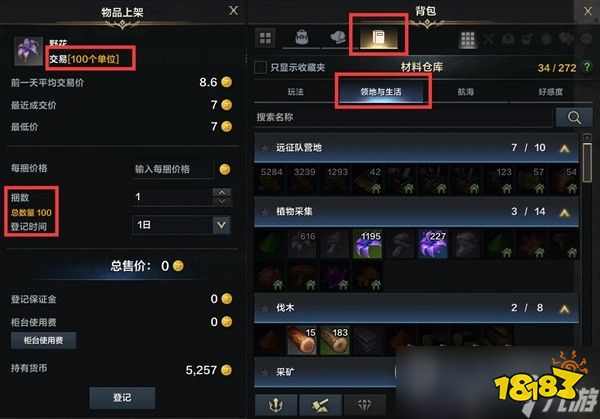Collapse the 植物采集 section arrow
The width and height of the screenshot is (600, 419).
(564, 213)
